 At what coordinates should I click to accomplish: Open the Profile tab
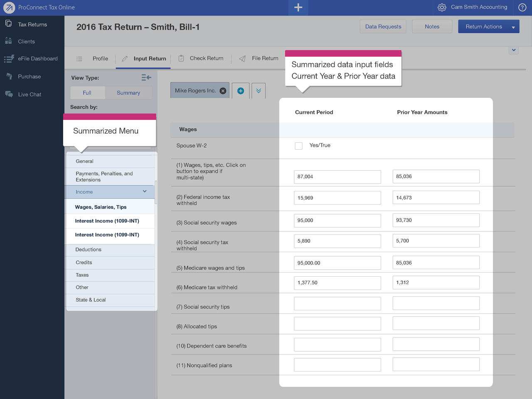click(x=100, y=59)
